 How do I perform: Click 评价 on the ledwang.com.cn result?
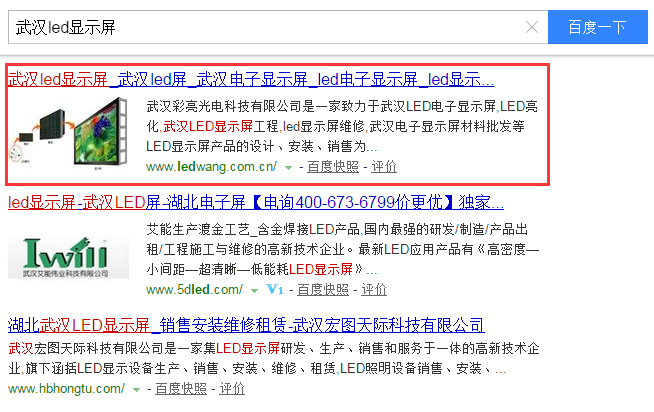[383, 167]
